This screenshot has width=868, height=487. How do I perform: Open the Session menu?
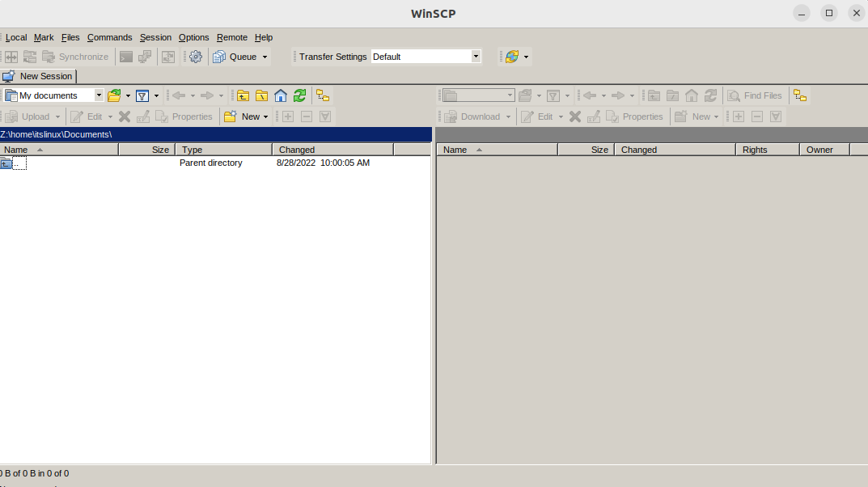pos(155,37)
